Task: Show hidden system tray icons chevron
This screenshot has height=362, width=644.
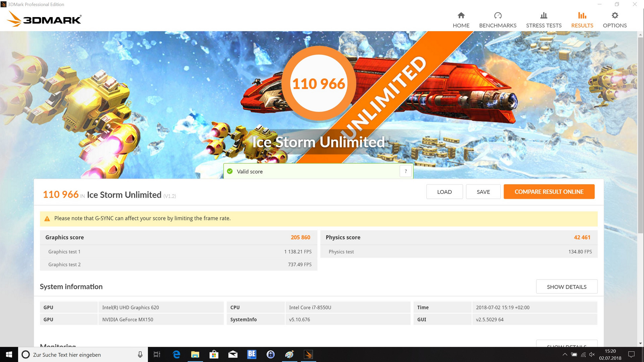Action: 565,355
